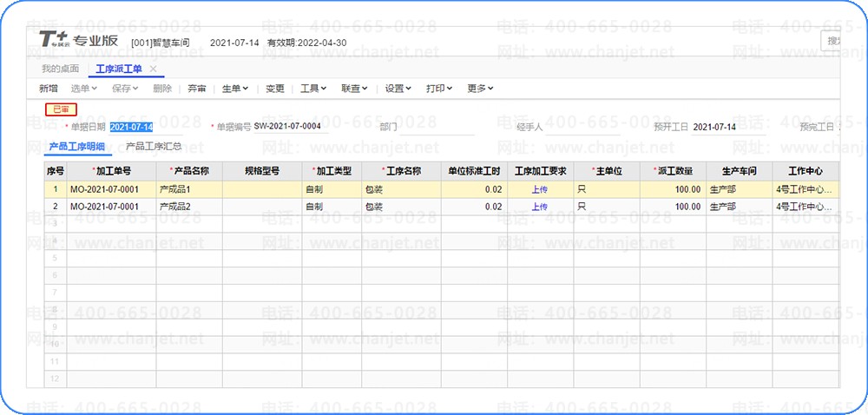Click the T+ 专业版 logo icon

pos(54,39)
